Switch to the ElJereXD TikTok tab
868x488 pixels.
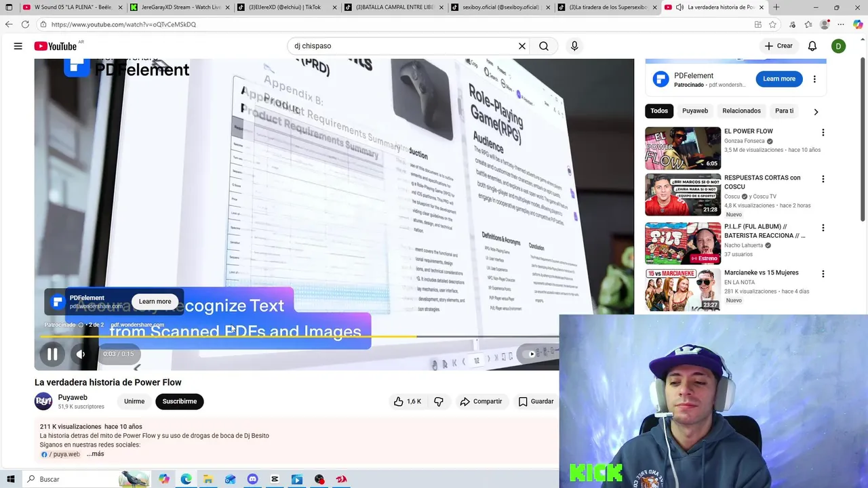coord(285,7)
